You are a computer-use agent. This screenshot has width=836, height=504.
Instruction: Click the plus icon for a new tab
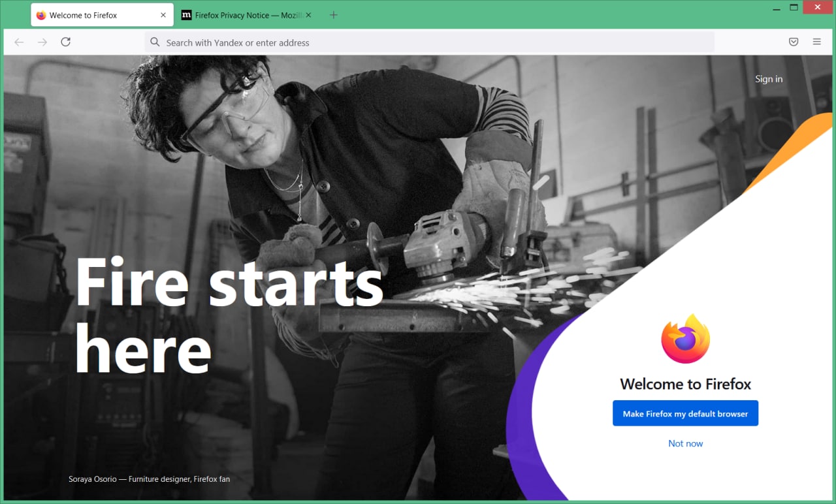coord(334,15)
